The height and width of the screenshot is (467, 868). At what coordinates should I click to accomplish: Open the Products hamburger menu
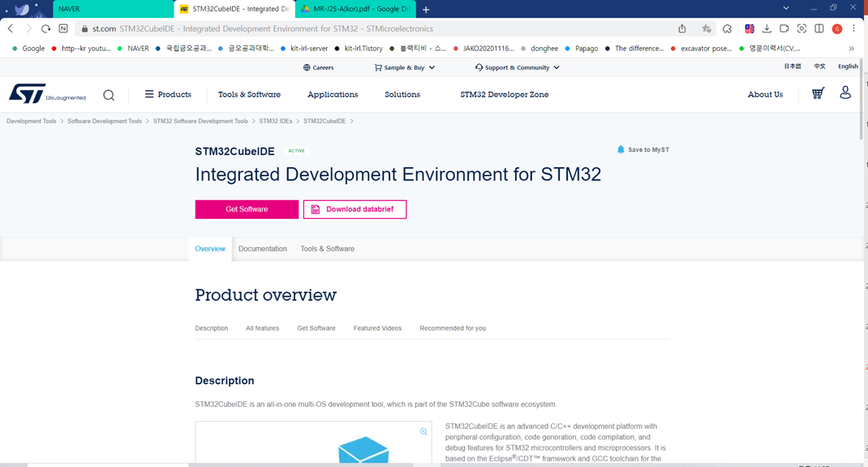pos(168,95)
